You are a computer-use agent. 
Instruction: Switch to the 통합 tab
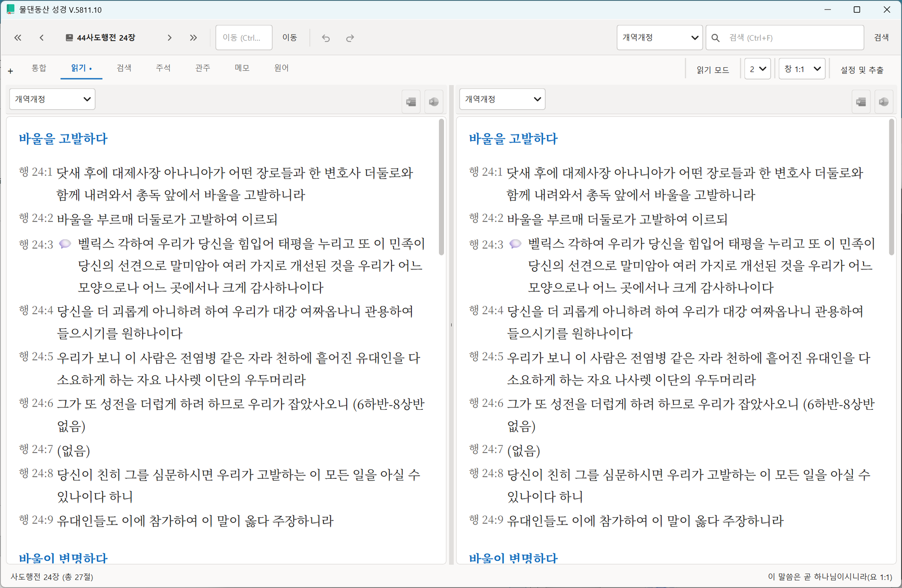(x=39, y=68)
